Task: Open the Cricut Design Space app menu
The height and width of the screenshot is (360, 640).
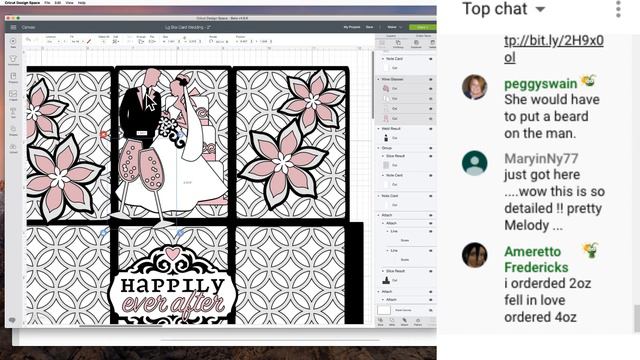Action: (x=22, y=2)
